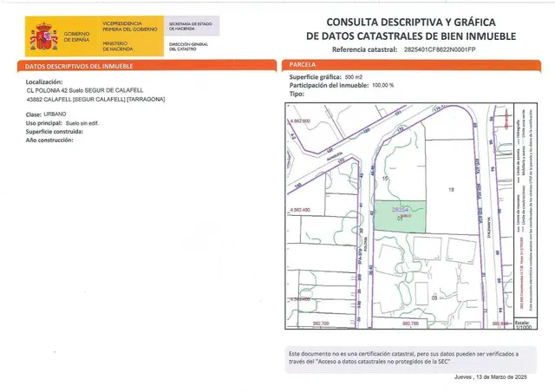
Task: Select the title line 'CONSULTA DESCRIPTIVA Y GRÁFICA'
Action: pyautogui.click(x=411, y=23)
